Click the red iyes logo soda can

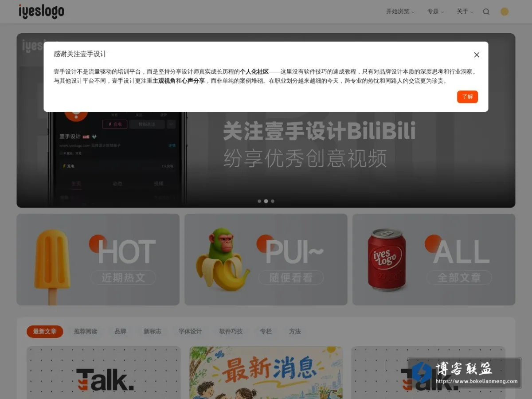[x=387, y=259]
